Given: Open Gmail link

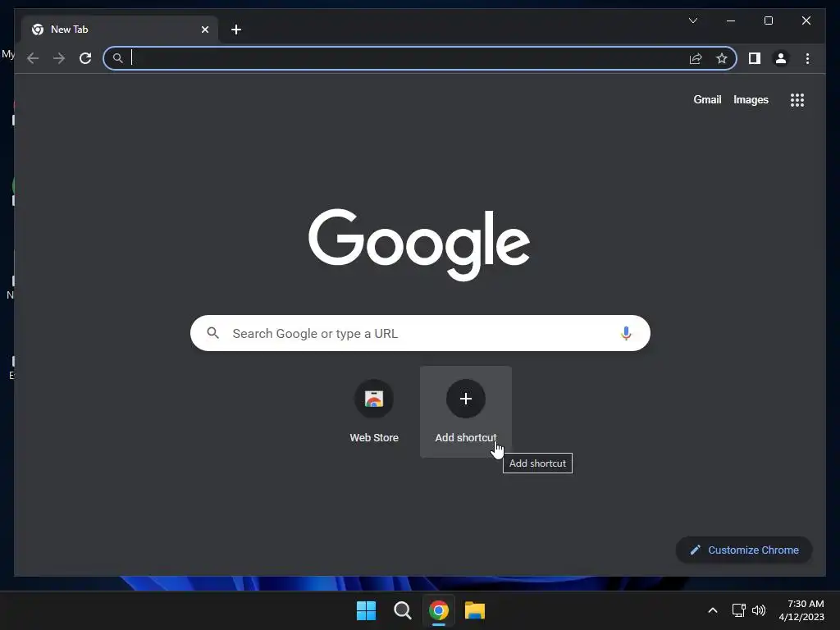Looking at the screenshot, I should (707, 99).
